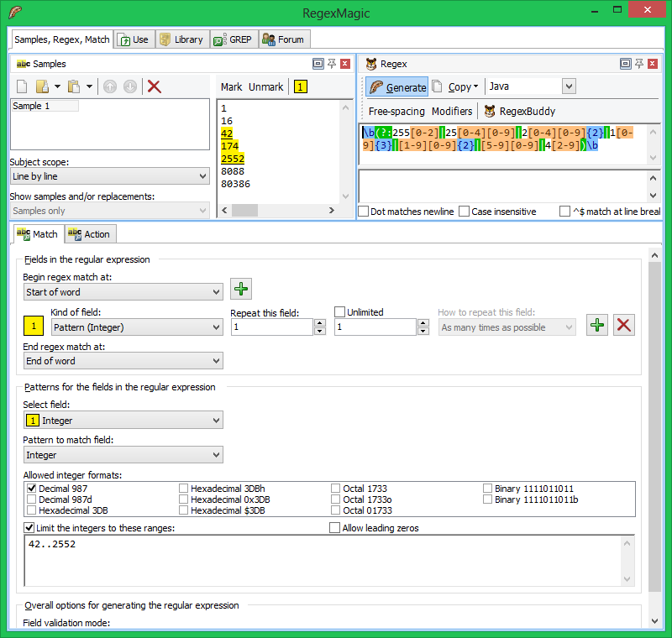
Task: Click the highlighted 2552 sample line
Action: pyautogui.click(x=233, y=159)
